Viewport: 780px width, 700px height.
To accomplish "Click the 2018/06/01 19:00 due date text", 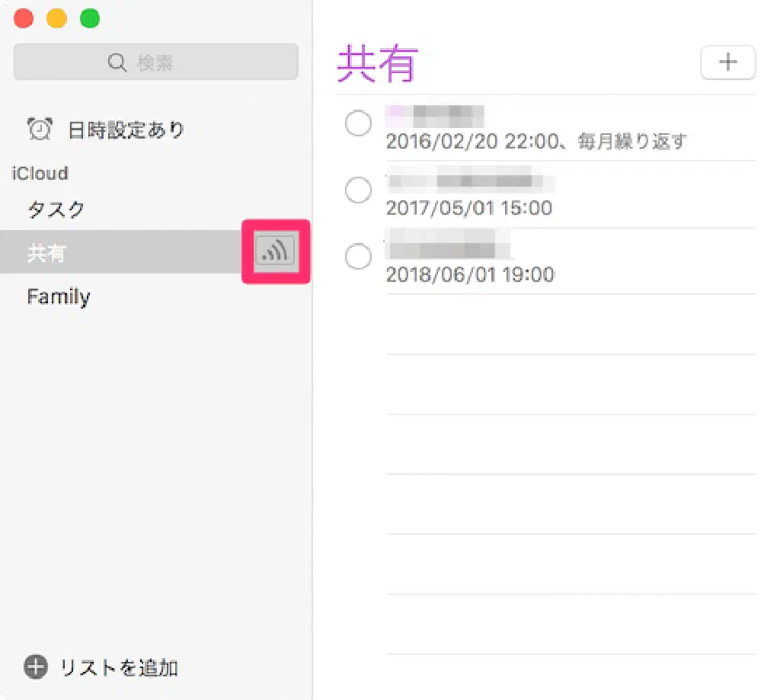I will pyautogui.click(x=470, y=274).
